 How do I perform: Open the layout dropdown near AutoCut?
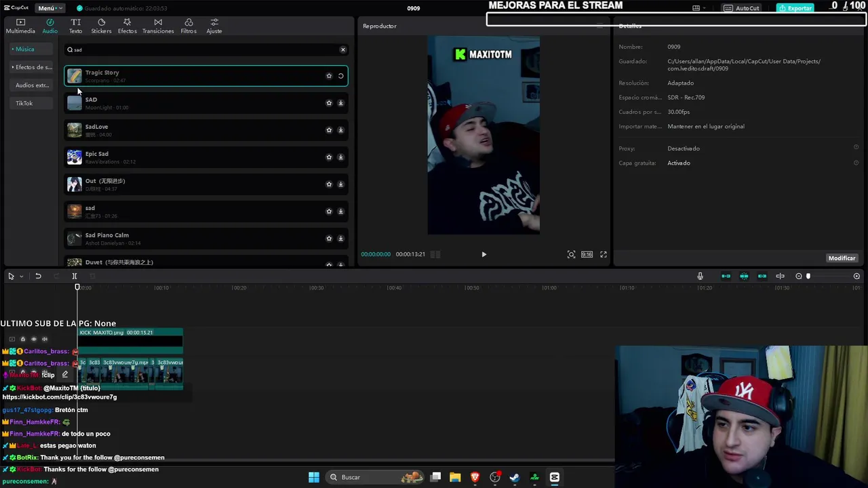699,8
